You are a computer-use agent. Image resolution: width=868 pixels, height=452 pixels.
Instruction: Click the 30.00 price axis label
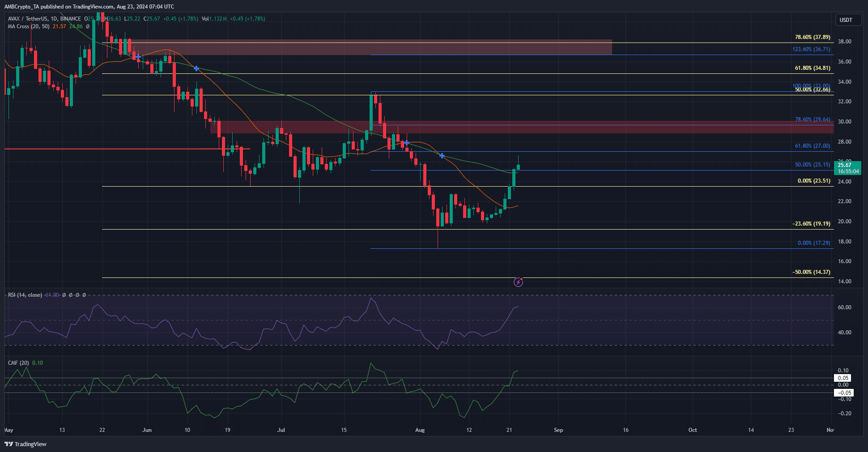pos(844,122)
